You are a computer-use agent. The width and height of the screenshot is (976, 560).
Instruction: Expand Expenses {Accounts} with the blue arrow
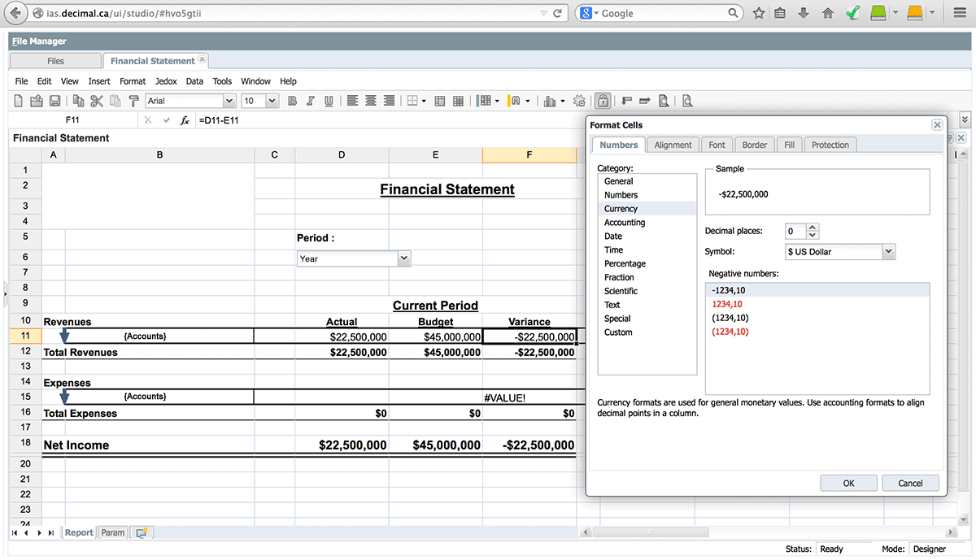pyautogui.click(x=65, y=396)
